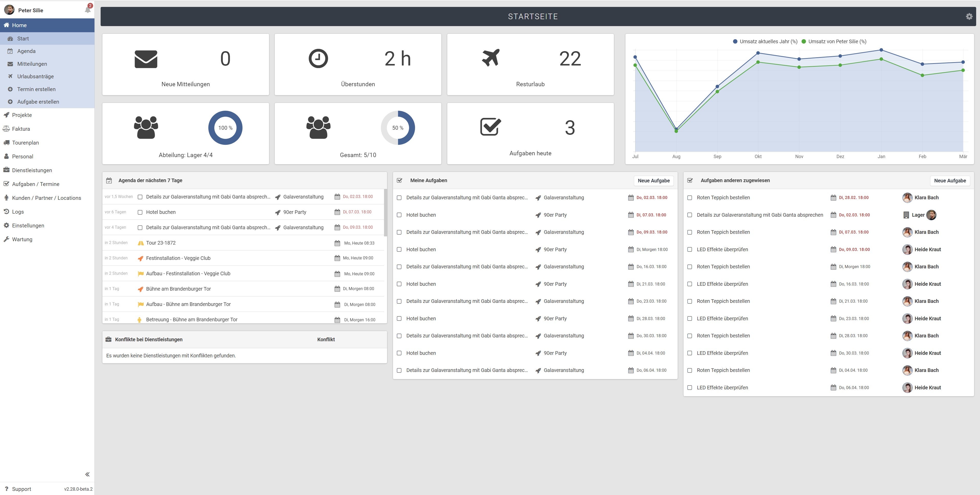
Task: Click the rocket icon beside Festinstallation - Veggie Club
Action: (x=140, y=259)
